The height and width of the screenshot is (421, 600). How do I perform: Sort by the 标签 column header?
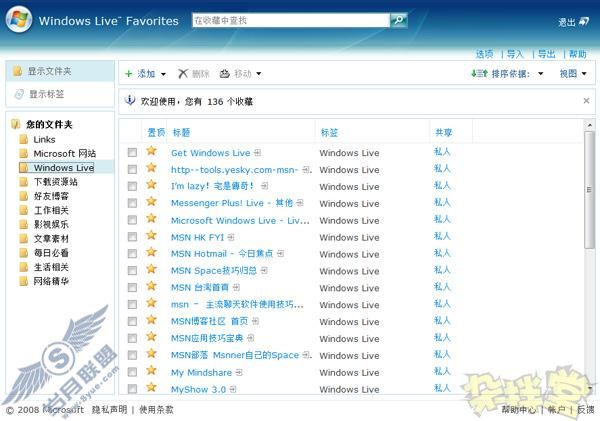coord(329,132)
